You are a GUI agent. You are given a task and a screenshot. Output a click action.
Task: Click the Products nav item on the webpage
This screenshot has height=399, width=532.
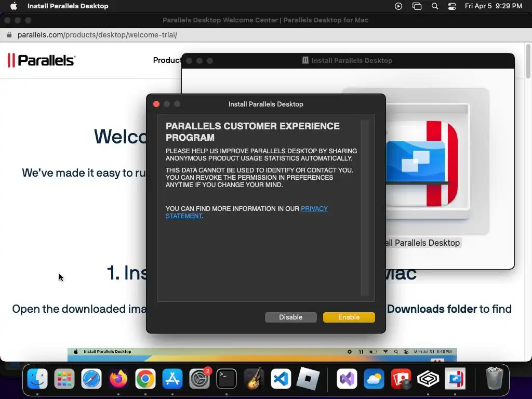pos(167,60)
